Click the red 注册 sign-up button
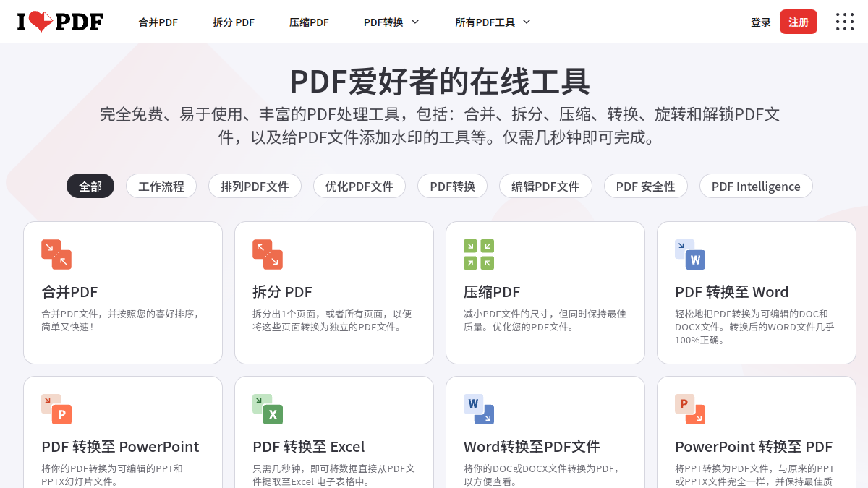 coord(799,22)
